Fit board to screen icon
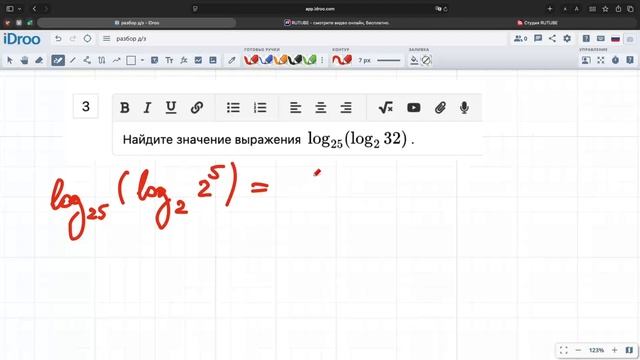Screen dimensions: 640x360 pos(564,350)
